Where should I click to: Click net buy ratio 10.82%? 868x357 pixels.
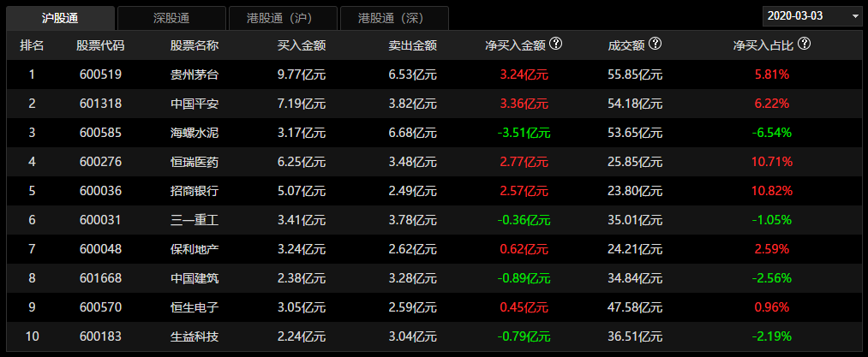pyautogui.click(x=772, y=191)
